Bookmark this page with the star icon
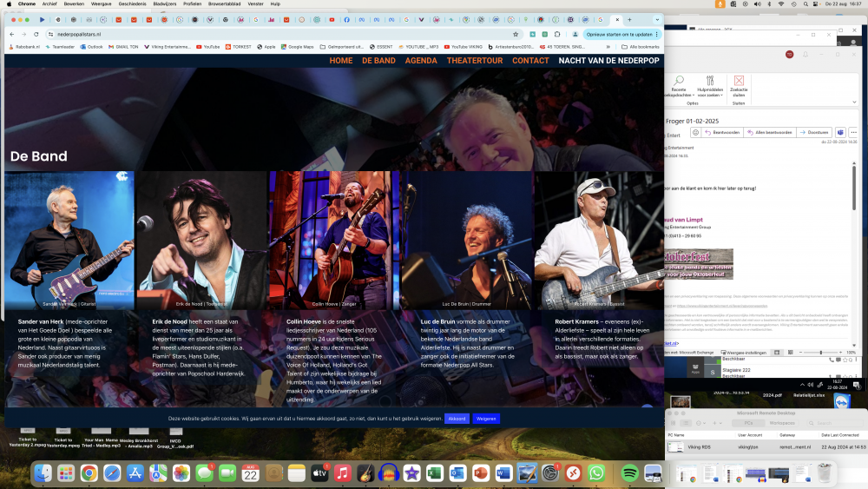Screen dimensions: 868x489 pos(516,35)
